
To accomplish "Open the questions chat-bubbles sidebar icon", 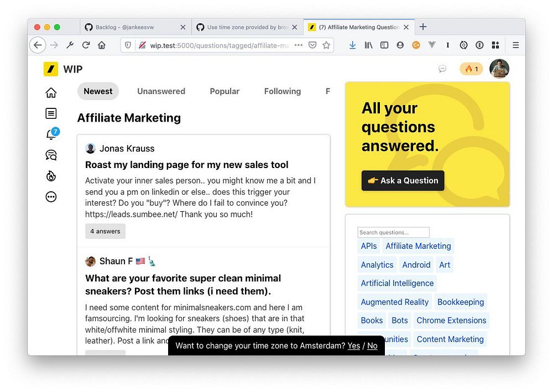I will pyautogui.click(x=51, y=155).
